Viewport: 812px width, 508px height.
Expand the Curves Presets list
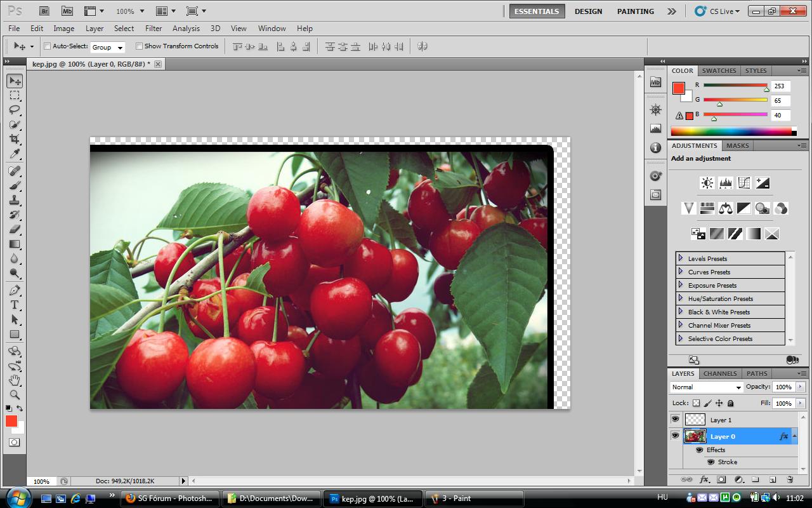click(x=681, y=272)
